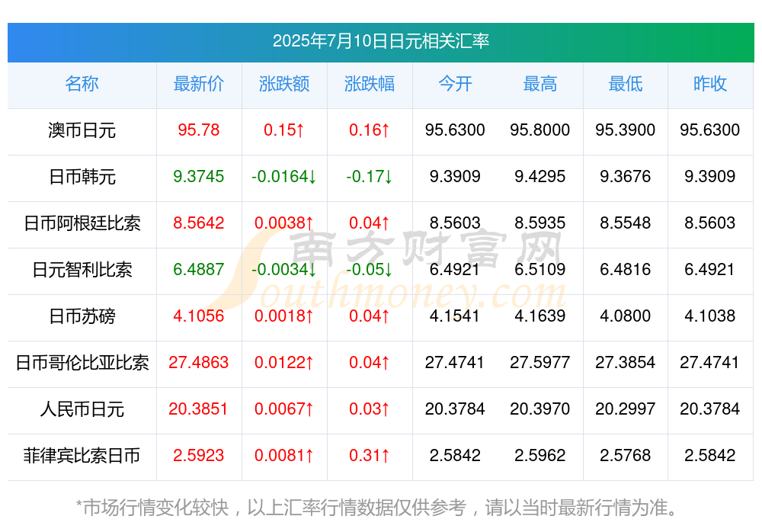Click the disclaimer footnote about 市场行情变化较快
This screenshot has width=762, height=532.
point(376,508)
